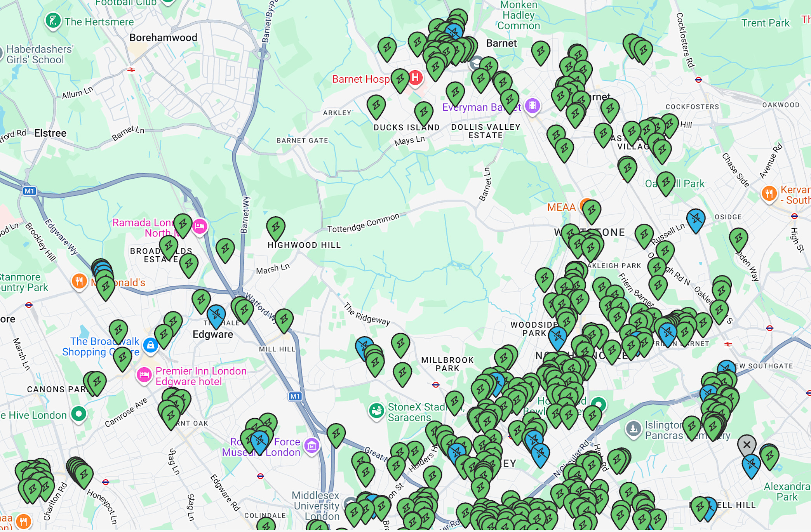The image size is (811, 532).
Task: Click the McDonald's orange restaurant icon
Action: (x=79, y=281)
